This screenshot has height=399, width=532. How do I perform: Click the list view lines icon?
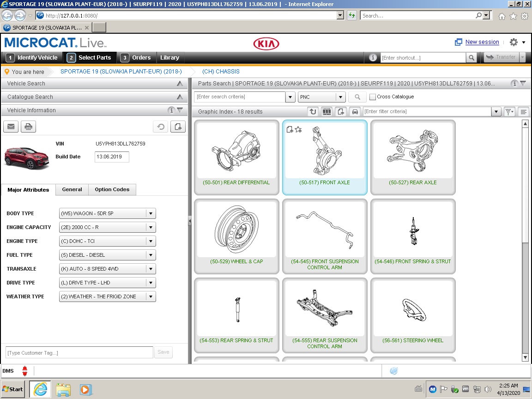pyautogui.click(x=524, y=112)
